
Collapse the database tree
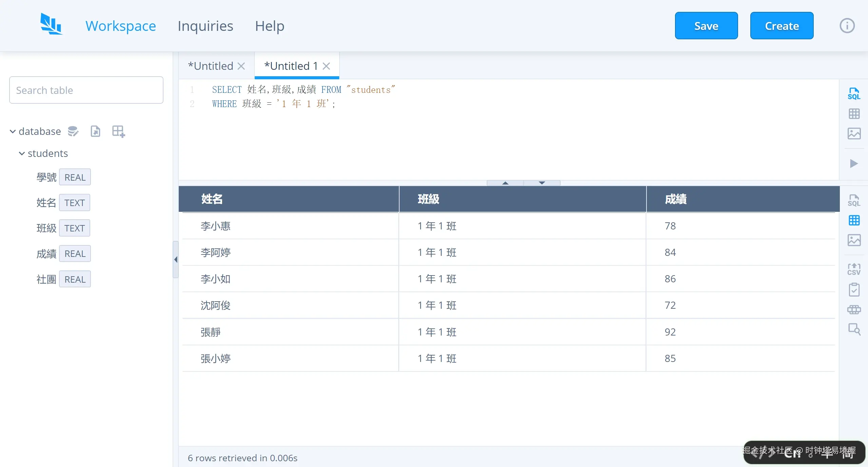[x=12, y=131]
